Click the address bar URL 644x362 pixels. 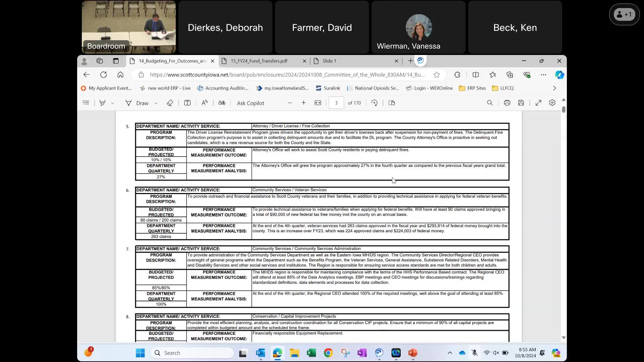[x=287, y=75]
